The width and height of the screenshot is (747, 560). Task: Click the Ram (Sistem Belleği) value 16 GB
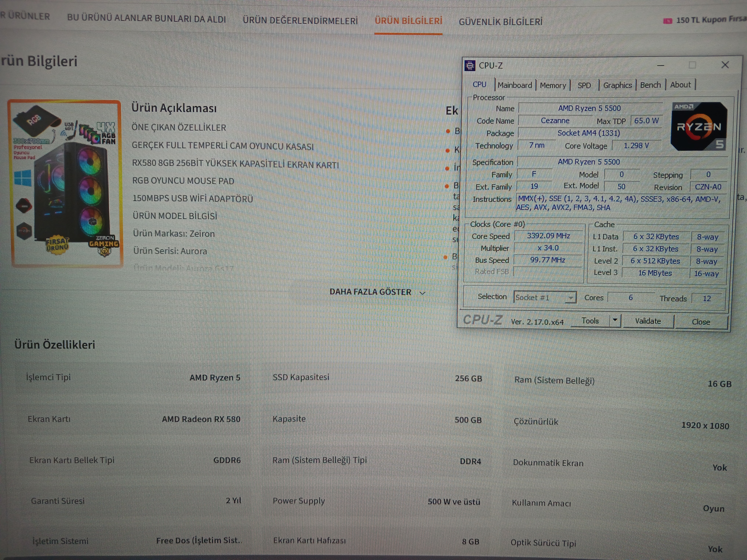click(x=719, y=384)
